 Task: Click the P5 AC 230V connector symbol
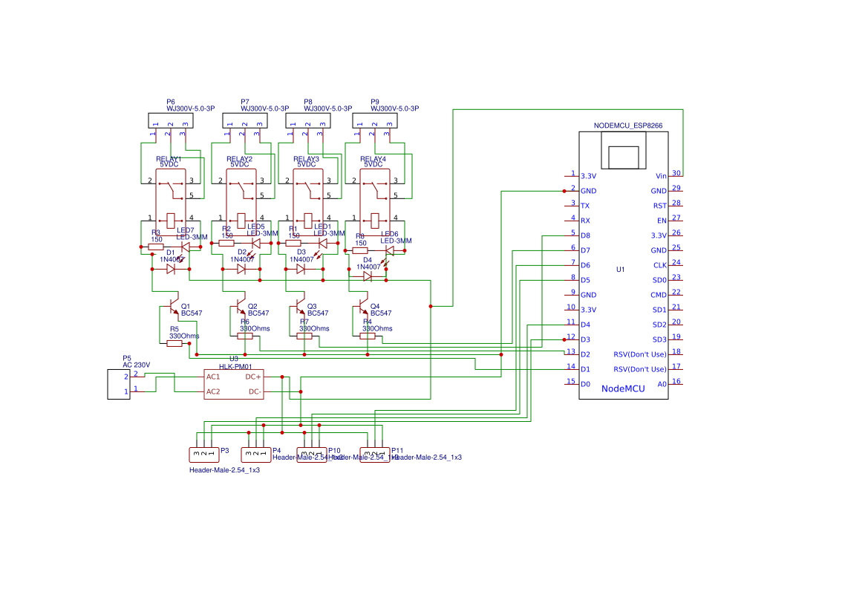(119, 385)
